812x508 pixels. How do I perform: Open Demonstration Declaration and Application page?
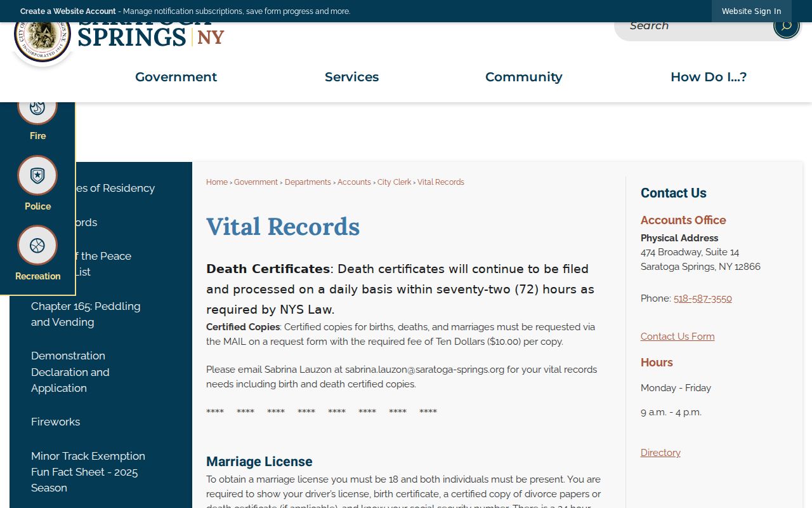point(70,372)
